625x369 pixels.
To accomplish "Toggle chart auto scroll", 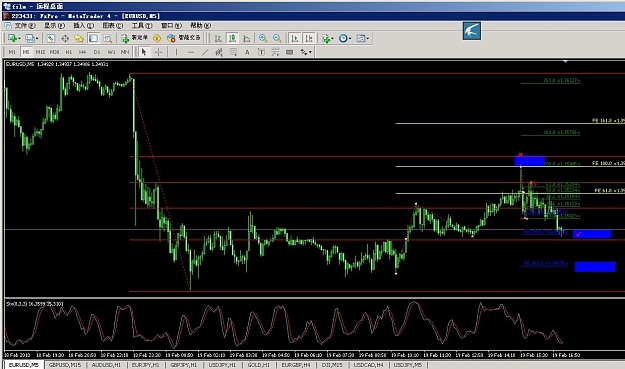I will pos(295,38).
